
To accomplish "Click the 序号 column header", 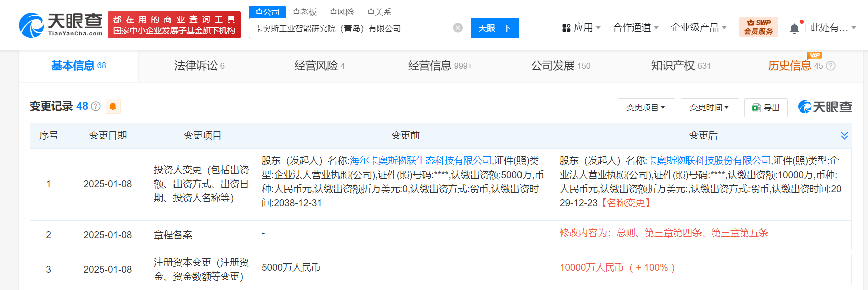I will 49,135.
